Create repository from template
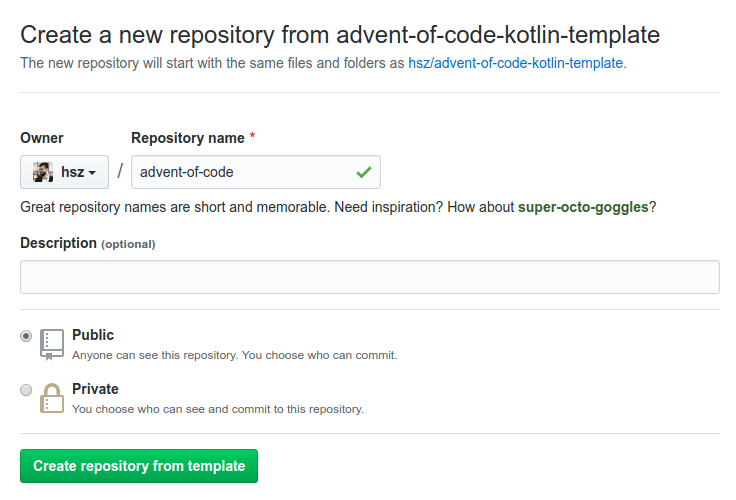Viewport: 736px width, 500px height. coord(139,466)
